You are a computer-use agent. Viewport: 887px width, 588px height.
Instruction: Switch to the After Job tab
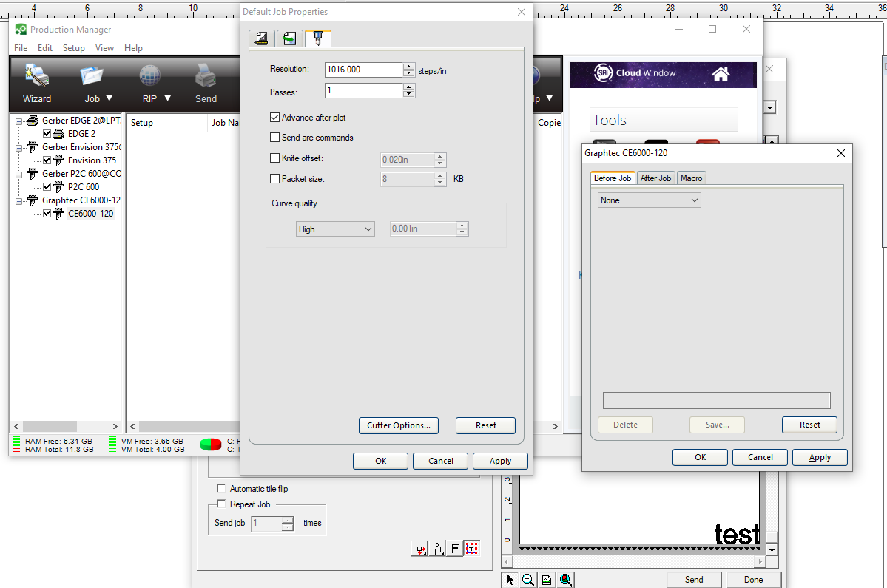point(655,178)
